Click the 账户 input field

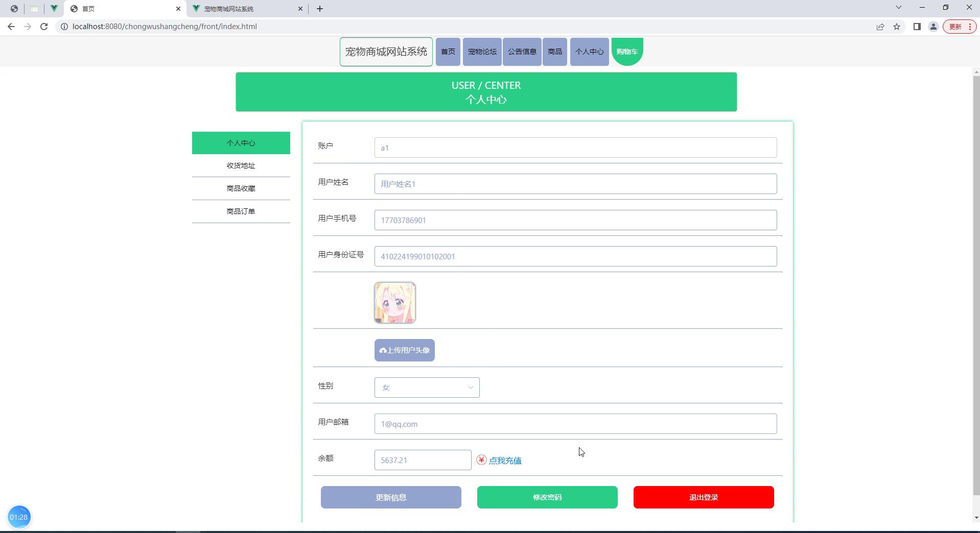click(x=575, y=148)
